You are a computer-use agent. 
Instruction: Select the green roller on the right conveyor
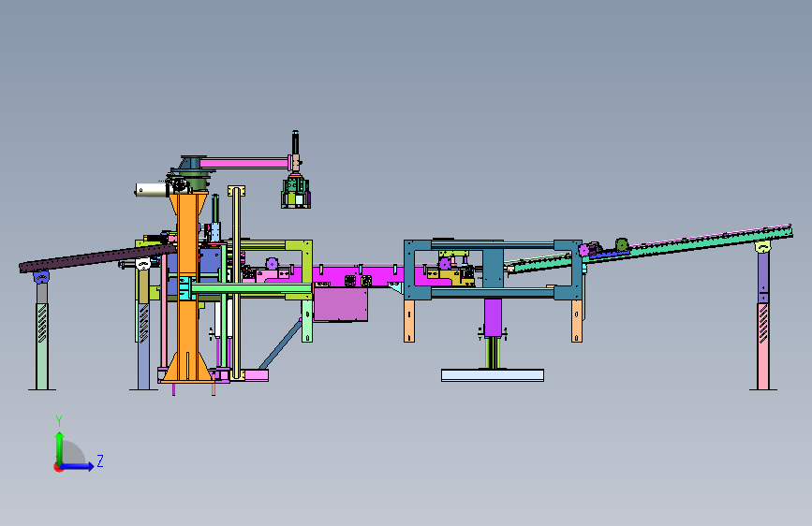click(x=622, y=244)
